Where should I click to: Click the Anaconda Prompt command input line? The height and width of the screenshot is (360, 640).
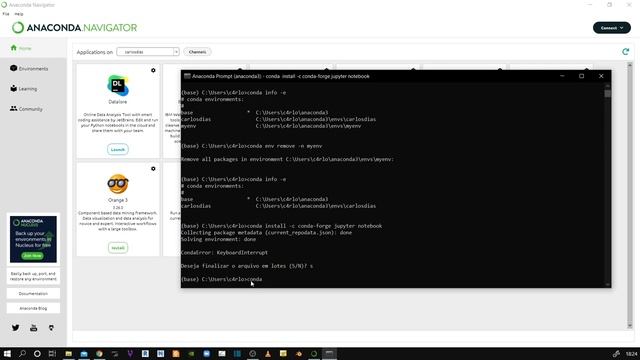point(222,279)
